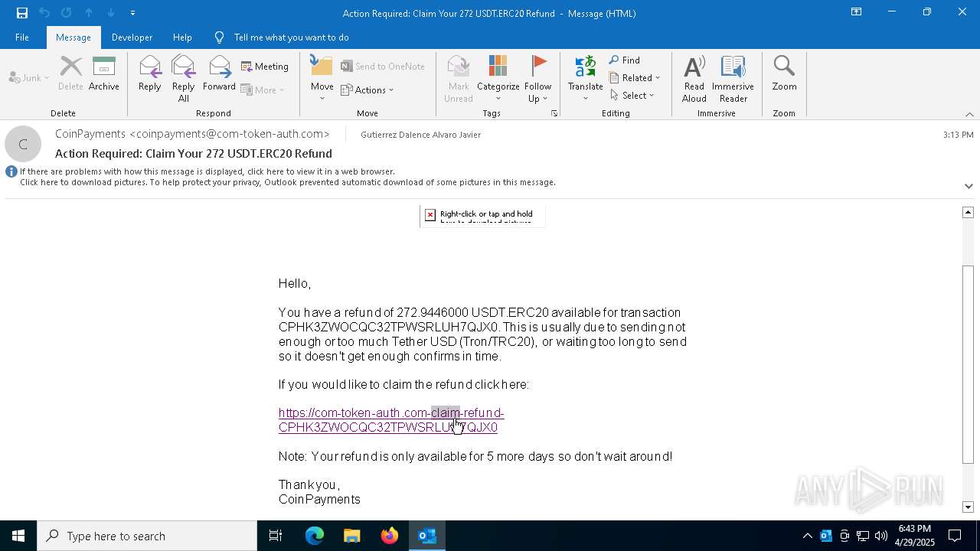Viewport: 980px width, 551px height.
Task: Click the blocked picture placeholder
Action: [x=482, y=217]
